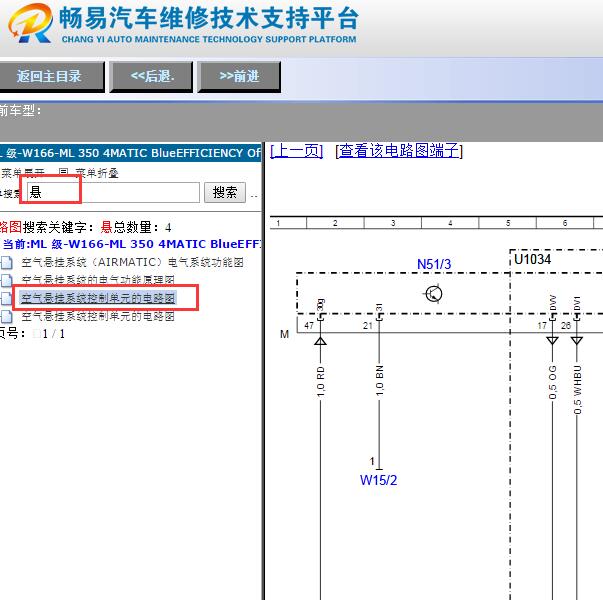Click the page number 1 / 1

coord(53,334)
